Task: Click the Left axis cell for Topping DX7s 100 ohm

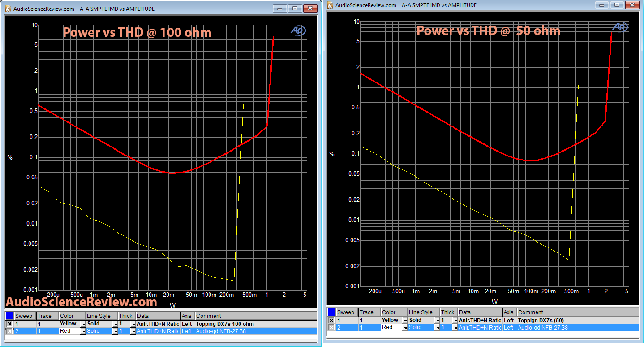Action: click(188, 324)
